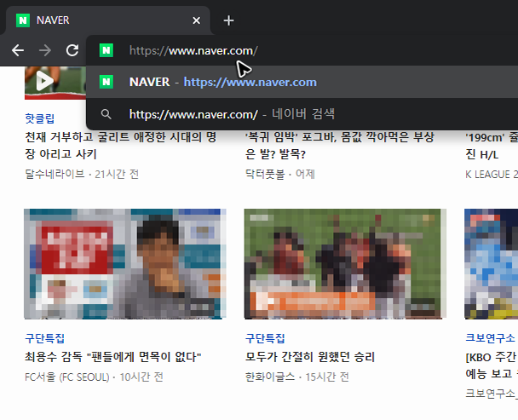Reload the page with refresh icon

tap(72, 50)
